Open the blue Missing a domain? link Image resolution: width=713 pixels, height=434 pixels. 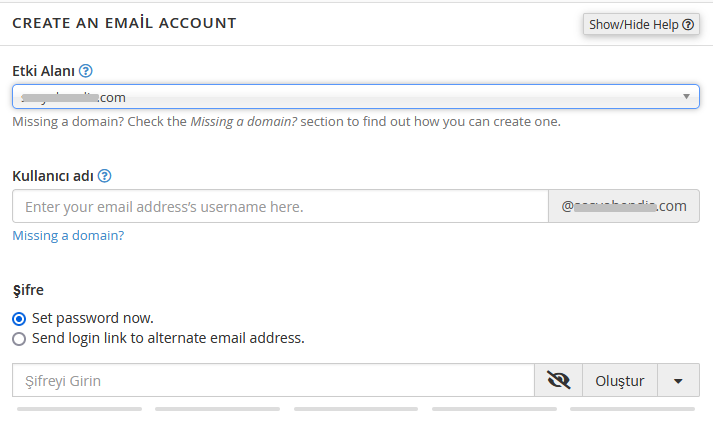pyautogui.click(x=68, y=236)
